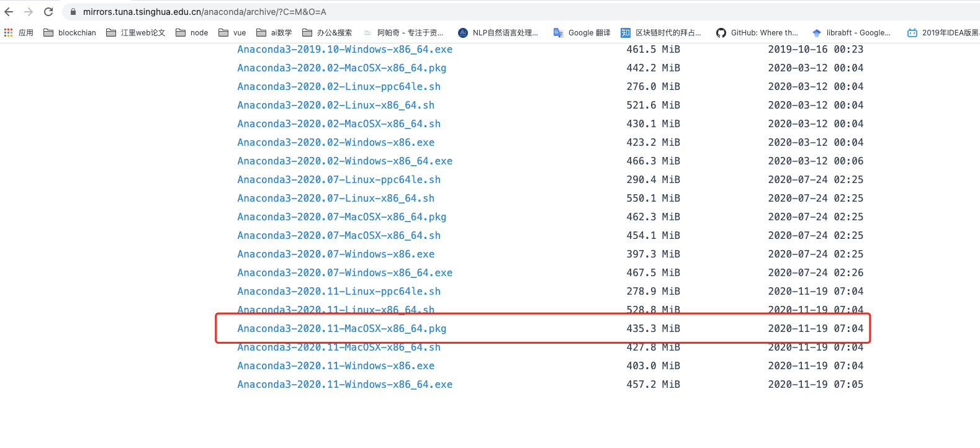Download Anaconda3-2019.10-Windows-x86_64.exe
Image resolution: width=980 pixels, height=448 pixels.
point(345,50)
